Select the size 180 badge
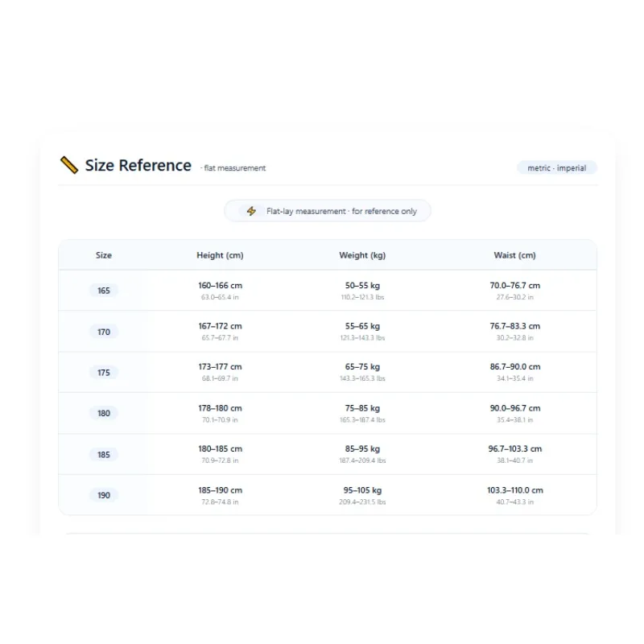Screen dimensions: 644x644 104,413
